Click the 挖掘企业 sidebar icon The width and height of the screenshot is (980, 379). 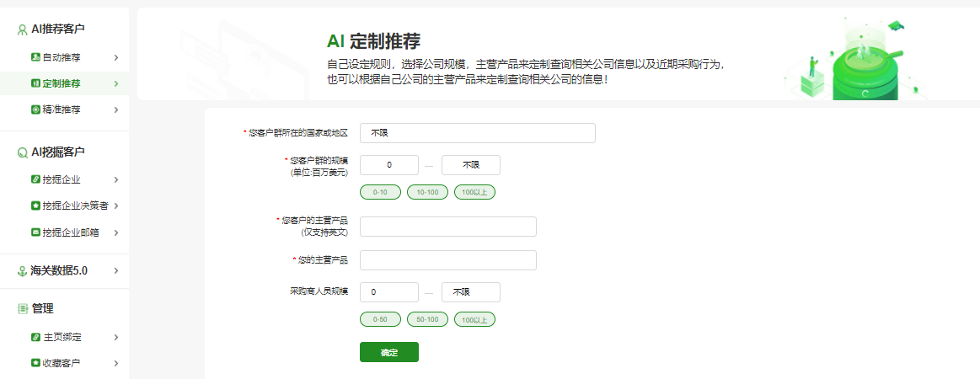pyautogui.click(x=35, y=179)
